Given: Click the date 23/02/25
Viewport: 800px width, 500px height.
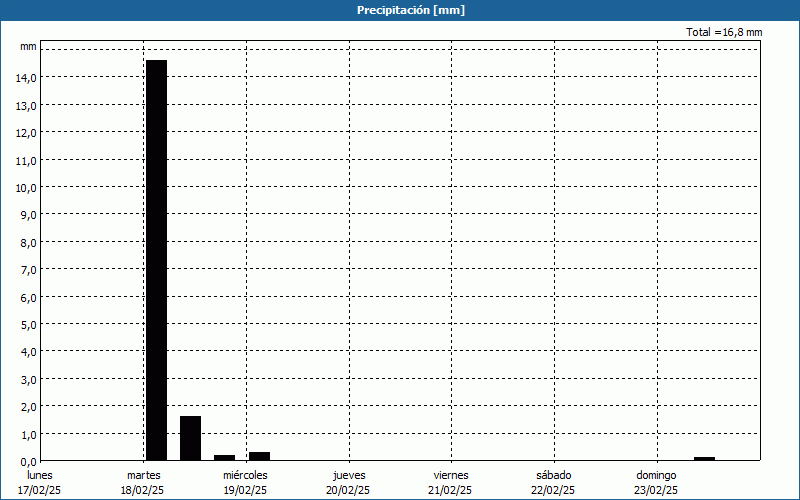Looking at the screenshot, I should [x=656, y=490].
